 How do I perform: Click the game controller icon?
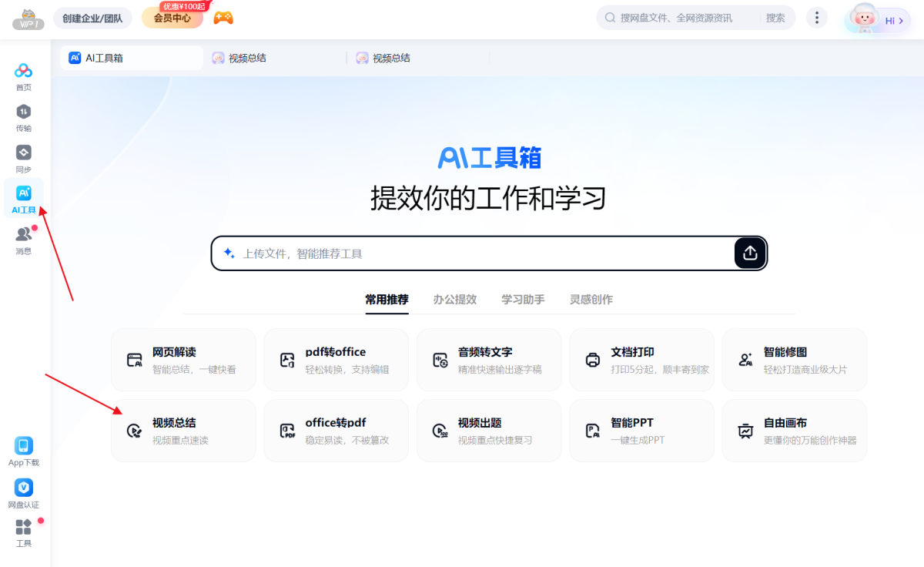(223, 18)
